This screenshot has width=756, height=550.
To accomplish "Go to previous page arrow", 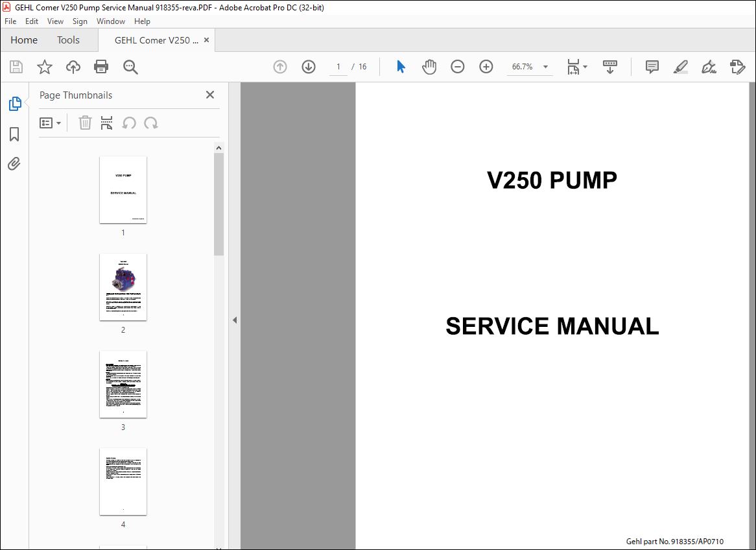I will click(x=279, y=67).
